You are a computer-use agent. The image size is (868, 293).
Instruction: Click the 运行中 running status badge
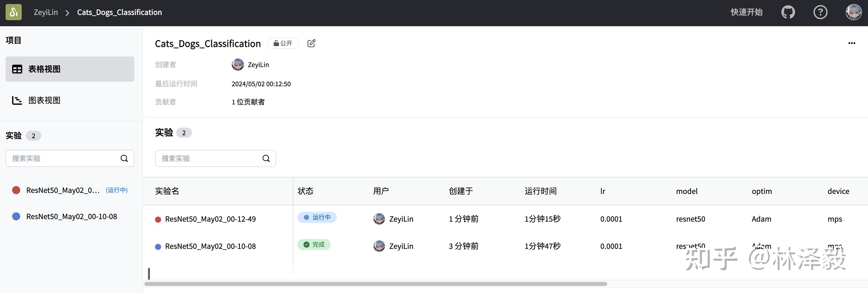point(317,217)
